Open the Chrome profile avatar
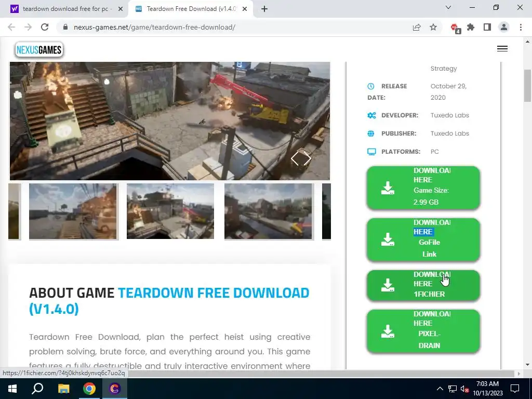 point(504,27)
